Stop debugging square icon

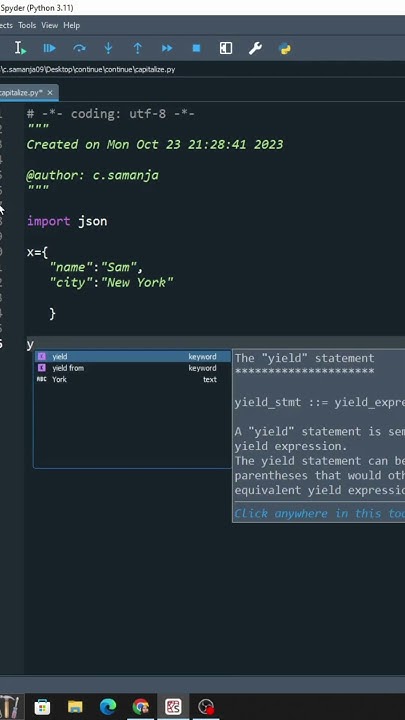(x=197, y=48)
